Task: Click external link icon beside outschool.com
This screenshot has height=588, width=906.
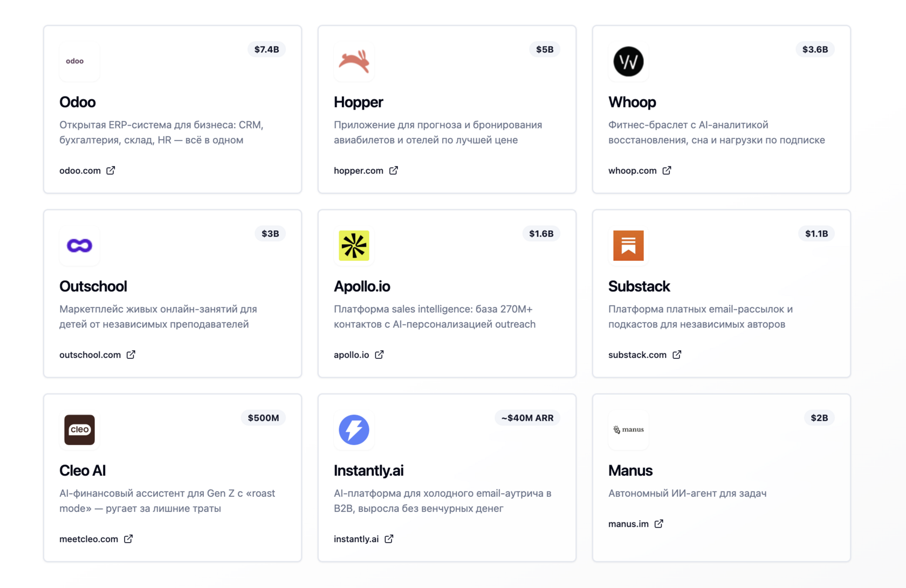Action: 131,355
